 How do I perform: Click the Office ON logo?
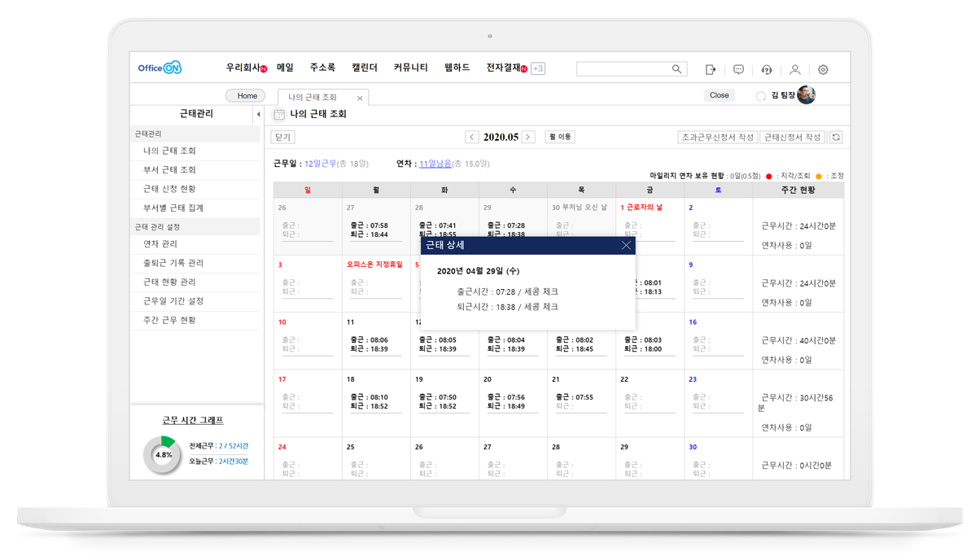click(x=160, y=68)
